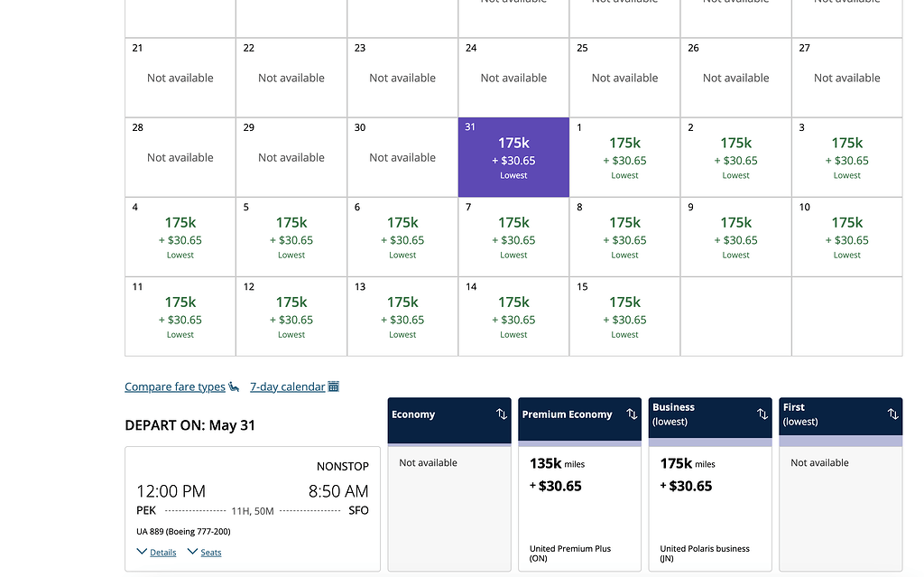Choose the 175k fare on day 15
This screenshot has height=577, width=924.
click(624, 316)
